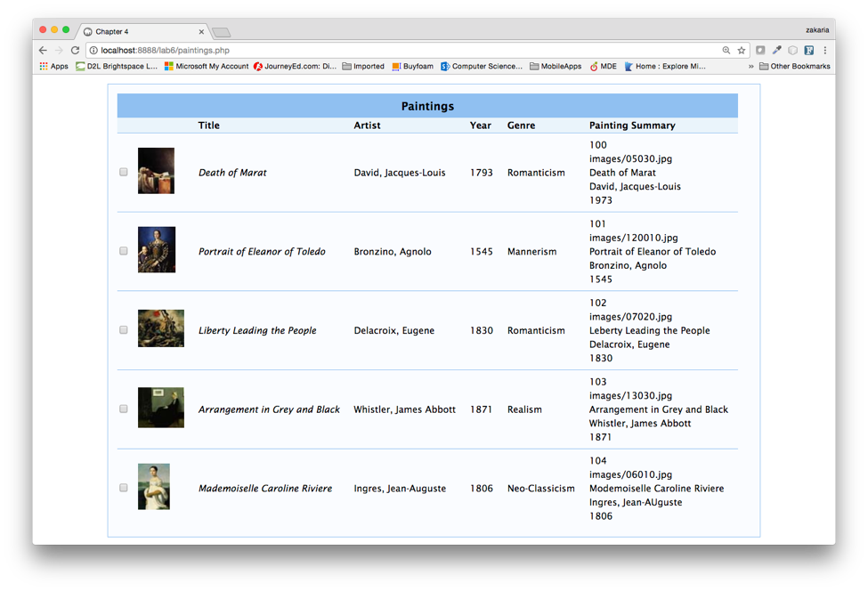Open the magnifier zoom icon in address bar

pos(726,51)
